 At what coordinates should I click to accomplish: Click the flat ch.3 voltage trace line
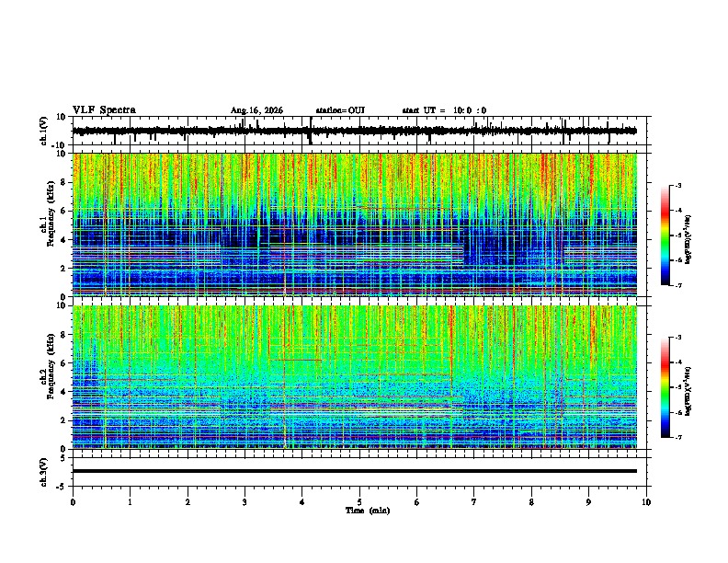pyautogui.click(x=354, y=471)
